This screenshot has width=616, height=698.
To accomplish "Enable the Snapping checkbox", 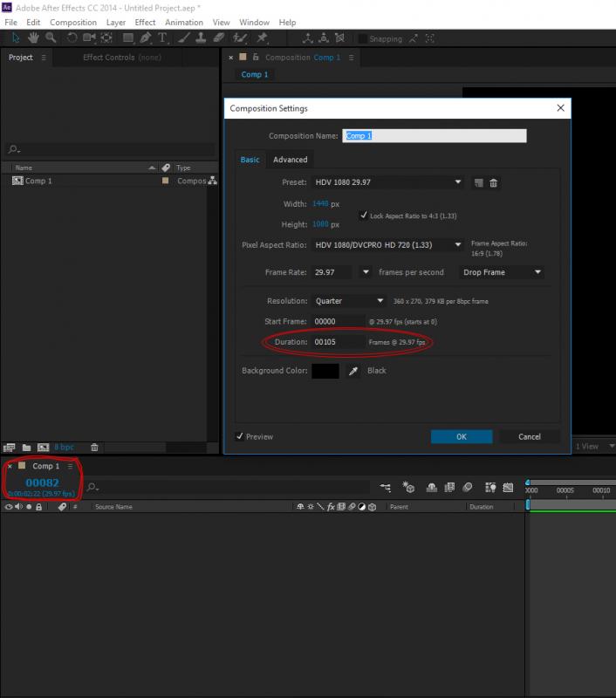I will (361, 39).
